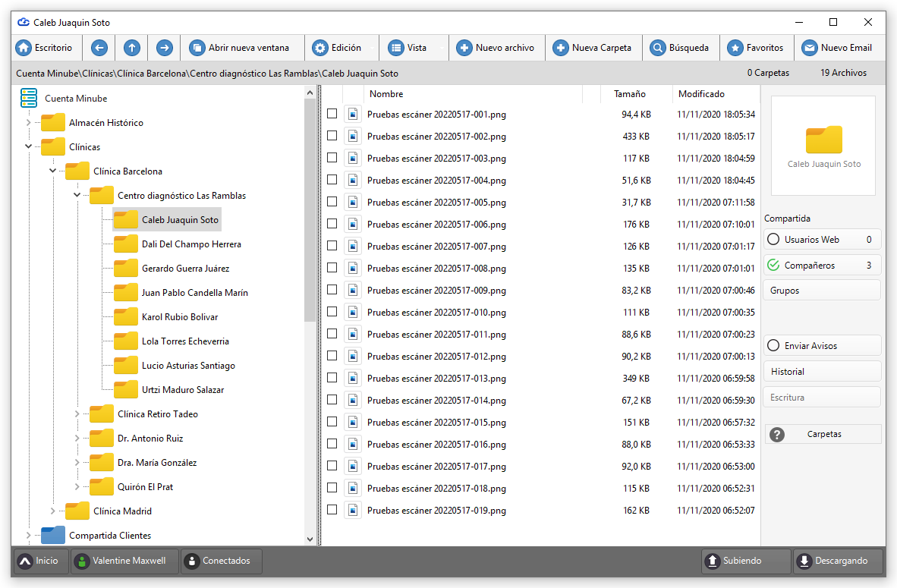The image size is (897, 588).
Task: Compose Nuevo Email envelope icon
Action: coord(810,48)
